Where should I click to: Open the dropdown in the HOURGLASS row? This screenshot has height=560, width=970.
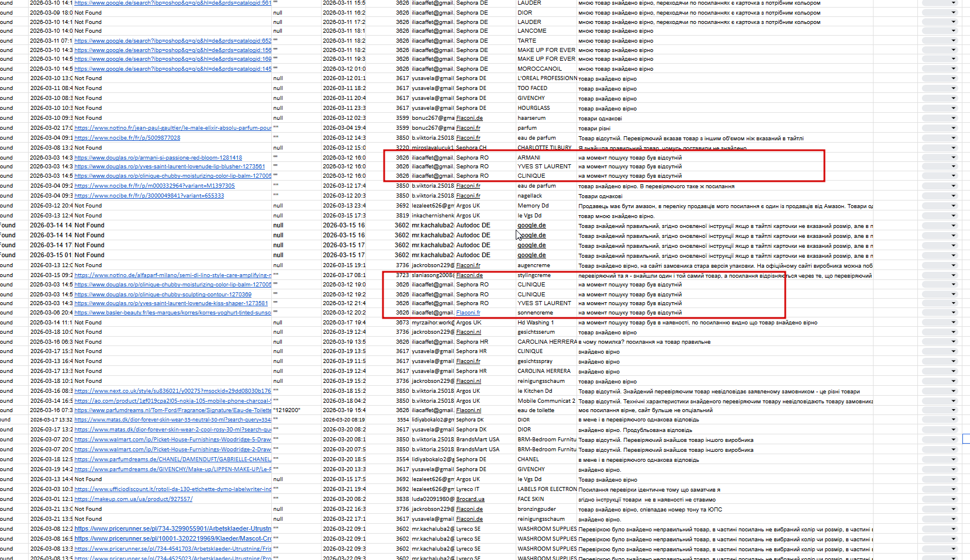click(939, 108)
